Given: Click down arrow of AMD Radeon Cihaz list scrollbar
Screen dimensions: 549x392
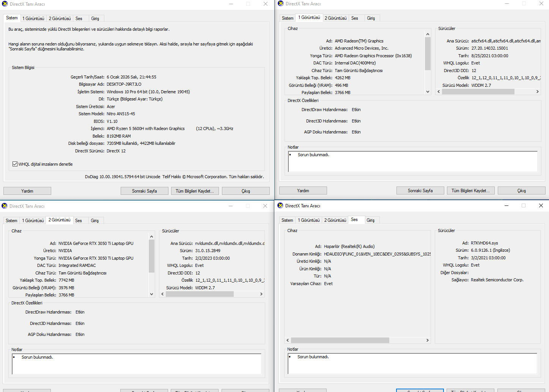Looking at the screenshot, I should click(428, 91).
